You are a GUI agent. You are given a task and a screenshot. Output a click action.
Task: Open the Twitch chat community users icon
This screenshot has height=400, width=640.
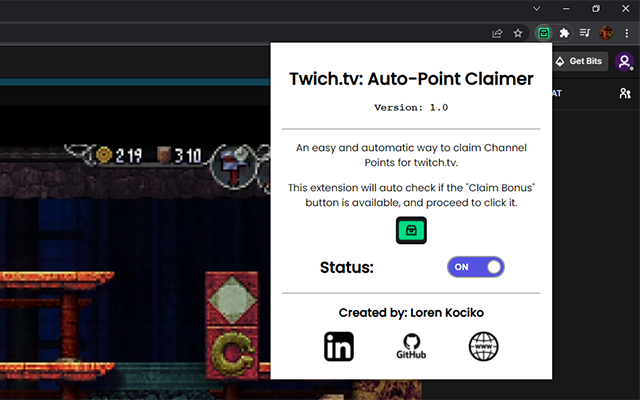point(625,93)
